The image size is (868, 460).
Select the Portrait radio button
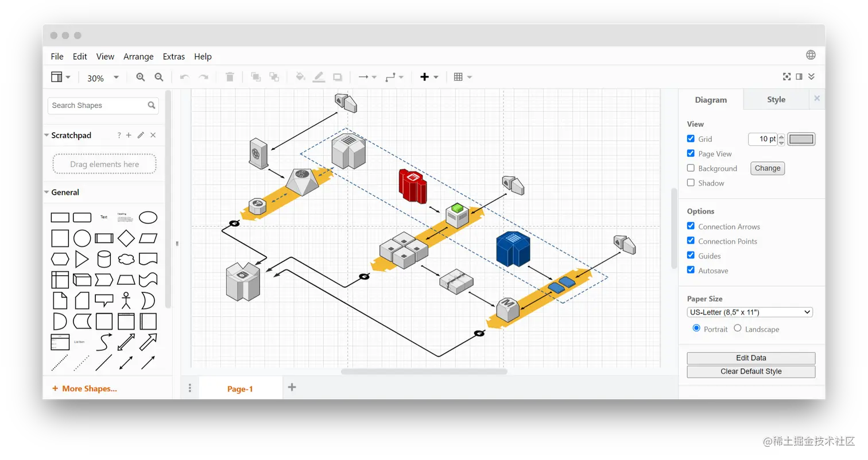pyautogui.click(x=696, y=328)
